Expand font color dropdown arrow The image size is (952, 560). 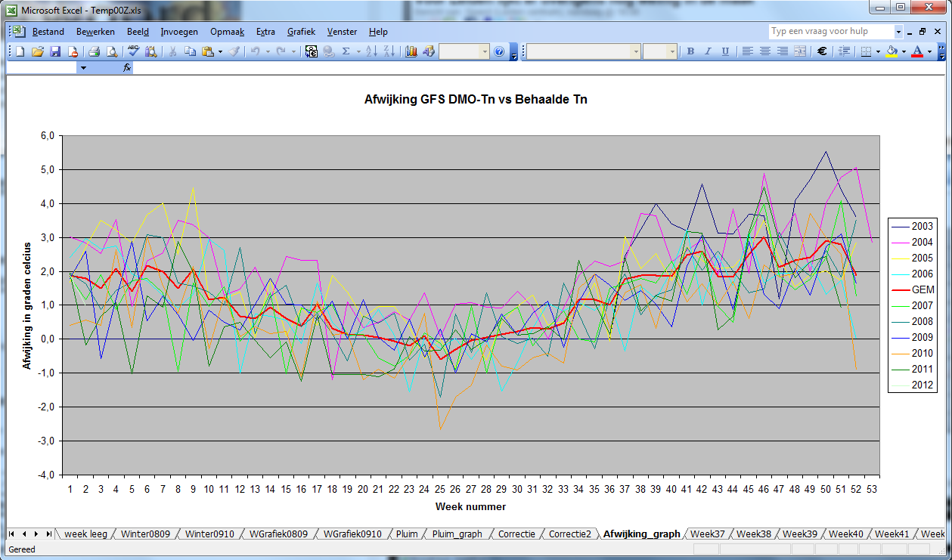929,51
